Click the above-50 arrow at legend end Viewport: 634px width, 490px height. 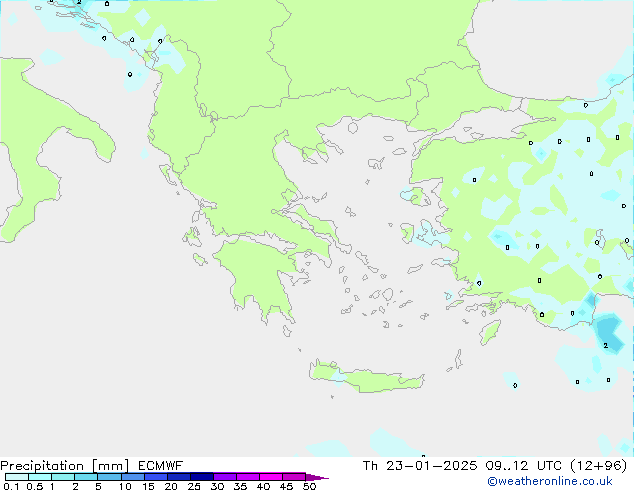tap(317, 477)
